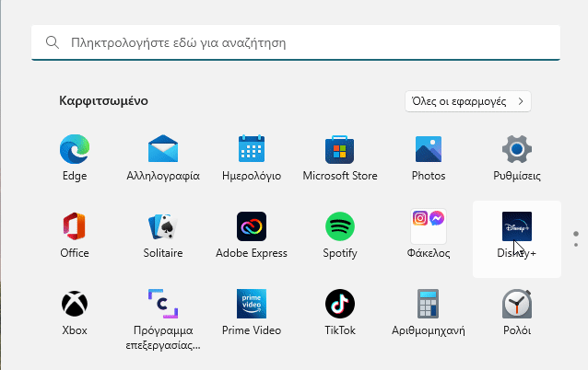Viewport: 588px width, 370px height.
Task: Click the search magnifier icon
Action: click(x=53, y=42)
